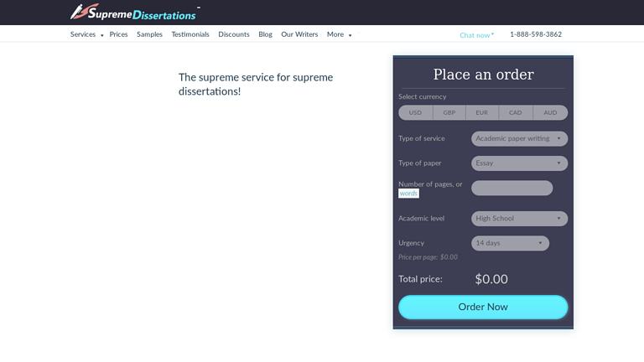Open the Samples page
This screenshot has width=644, height=362.
[149, 34]
